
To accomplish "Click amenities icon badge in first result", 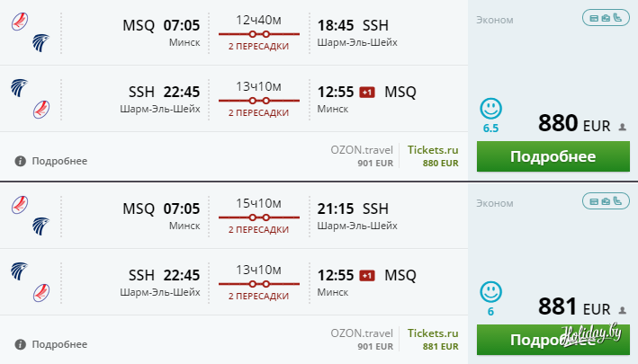I will (605, 18).
